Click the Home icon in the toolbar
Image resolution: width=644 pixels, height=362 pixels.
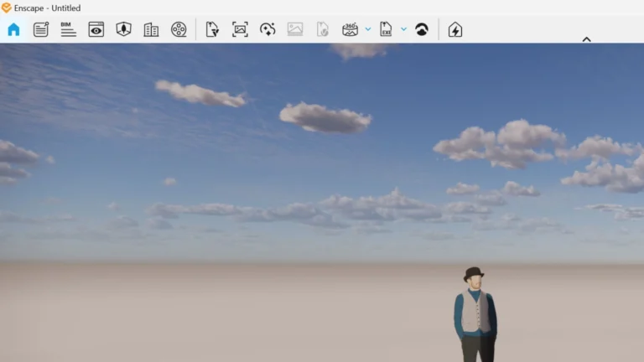pyautogui.click(x=13, y=29)
